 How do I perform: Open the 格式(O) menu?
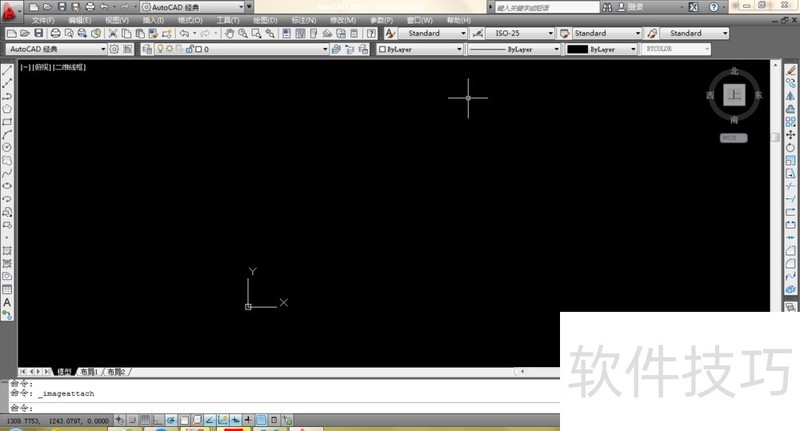click(x=190, y=20)
